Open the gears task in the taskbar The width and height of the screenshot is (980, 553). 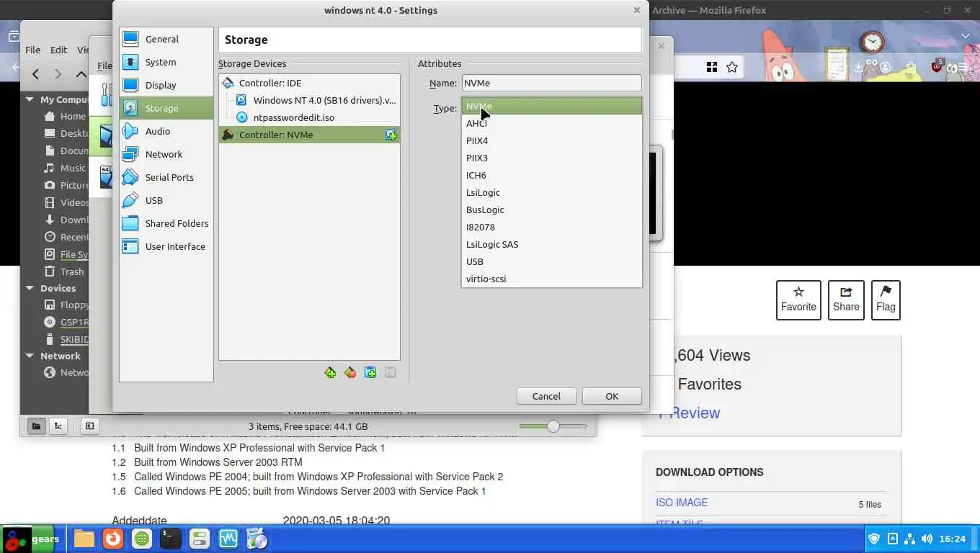tap(33, 539)
